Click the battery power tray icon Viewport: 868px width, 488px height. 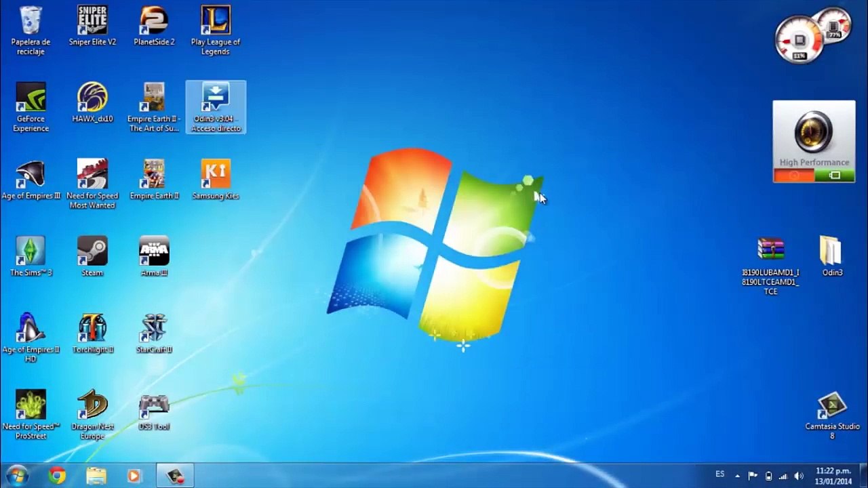pyautogui.click(x=768, y=476)
